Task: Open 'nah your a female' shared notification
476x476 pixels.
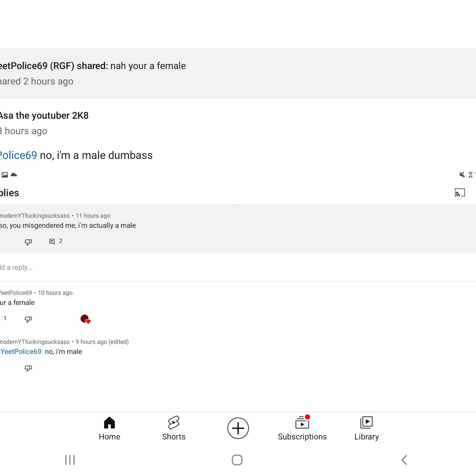Action: pyautogui.click(x=238, y=73)
